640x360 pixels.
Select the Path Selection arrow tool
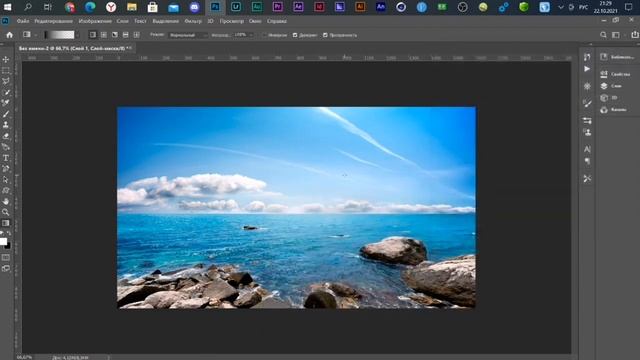pos(6,180)
